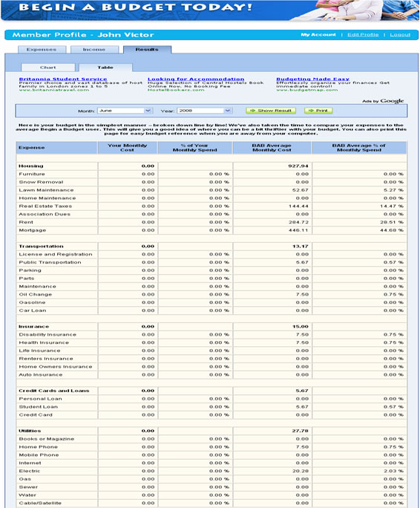Click the BAB Average % of Monthly Spend header
The image size is (420, 508).
tap(359, 148)
